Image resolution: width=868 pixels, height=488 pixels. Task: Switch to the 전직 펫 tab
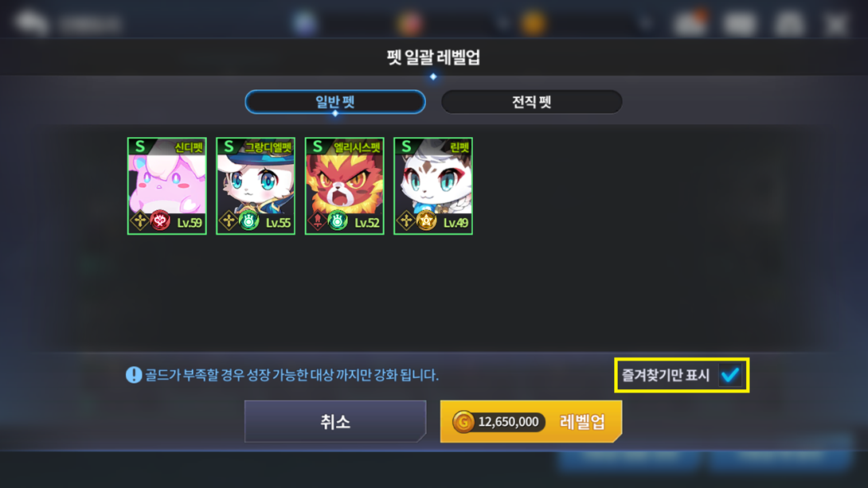(x=531, y=102)
